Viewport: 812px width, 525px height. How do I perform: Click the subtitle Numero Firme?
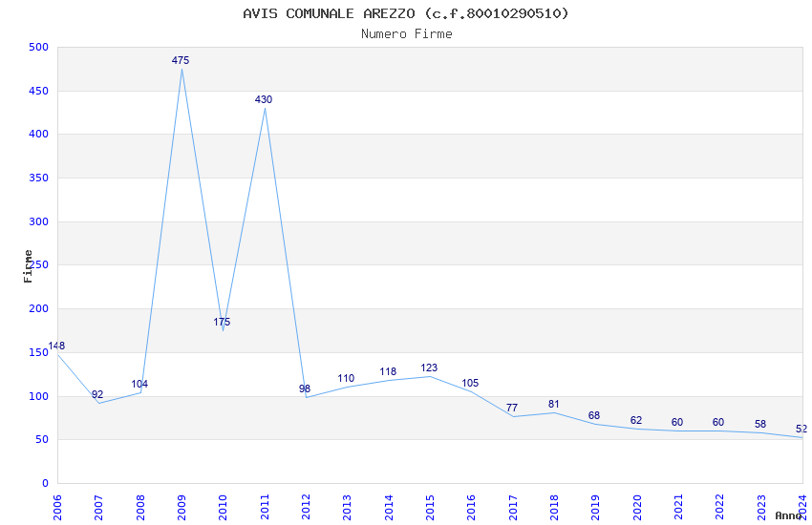[407, 33]
